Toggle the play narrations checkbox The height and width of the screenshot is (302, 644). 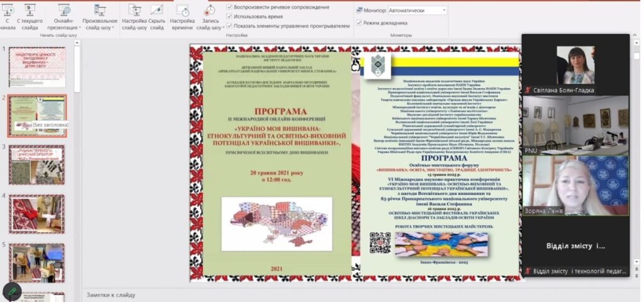(x=230, y=7)
